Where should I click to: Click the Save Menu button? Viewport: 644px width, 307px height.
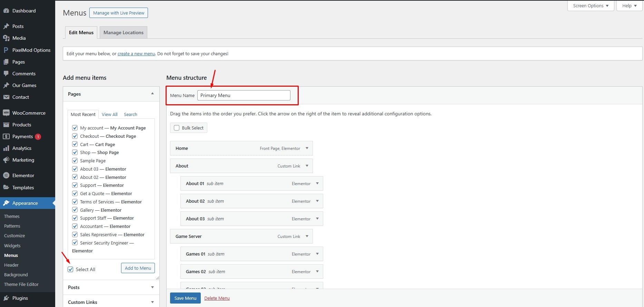(185, 298)
